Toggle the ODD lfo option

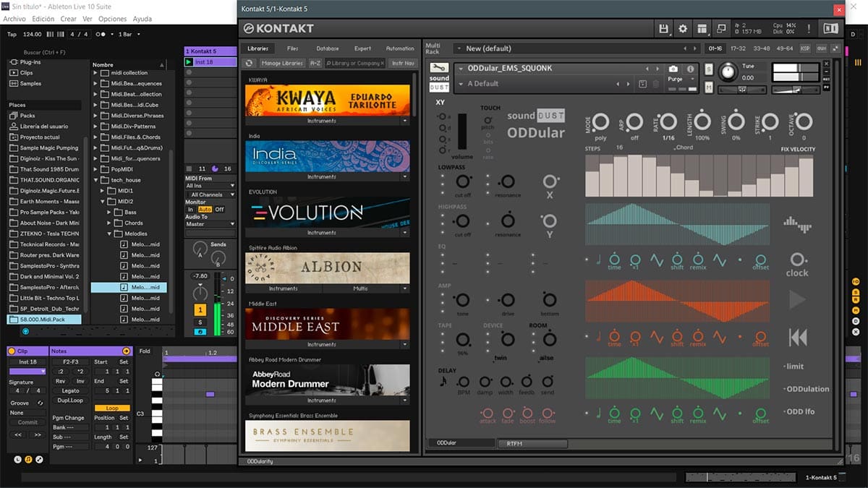tap(799, 411)
